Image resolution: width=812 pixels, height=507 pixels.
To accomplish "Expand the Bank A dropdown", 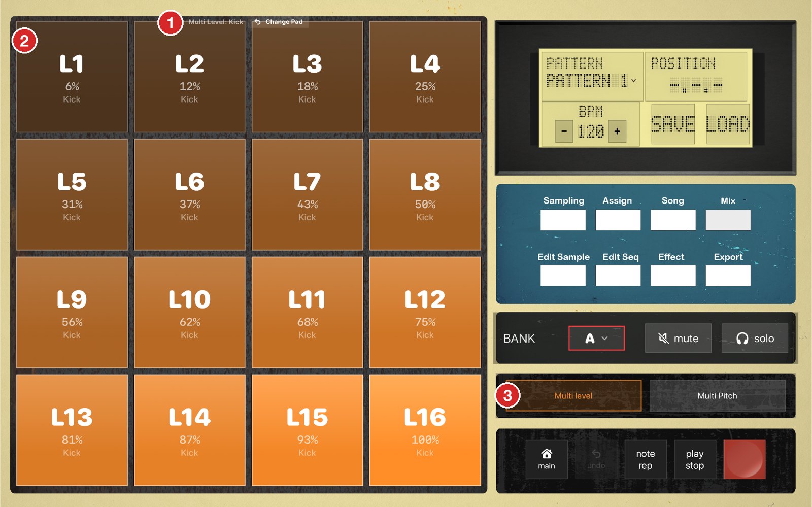I will pyautogui.click(x=596, y=338).
